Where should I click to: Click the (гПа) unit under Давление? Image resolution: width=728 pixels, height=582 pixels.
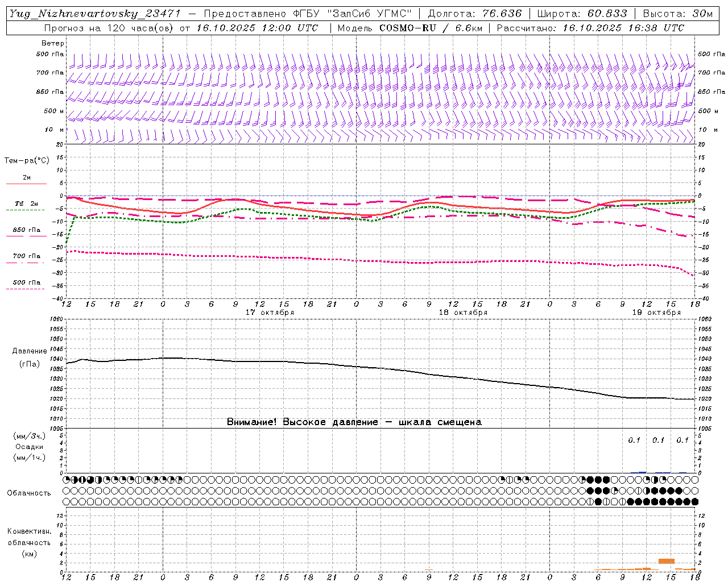coord(30,364)
